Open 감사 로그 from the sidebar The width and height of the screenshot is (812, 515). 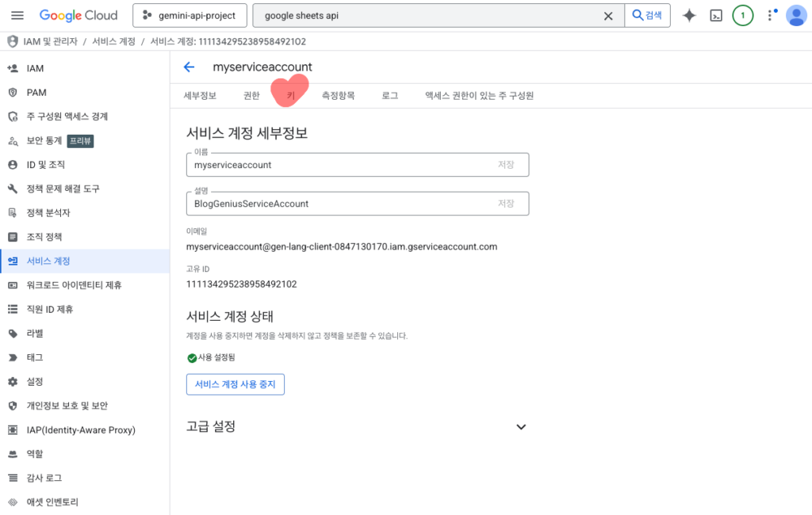44,478
